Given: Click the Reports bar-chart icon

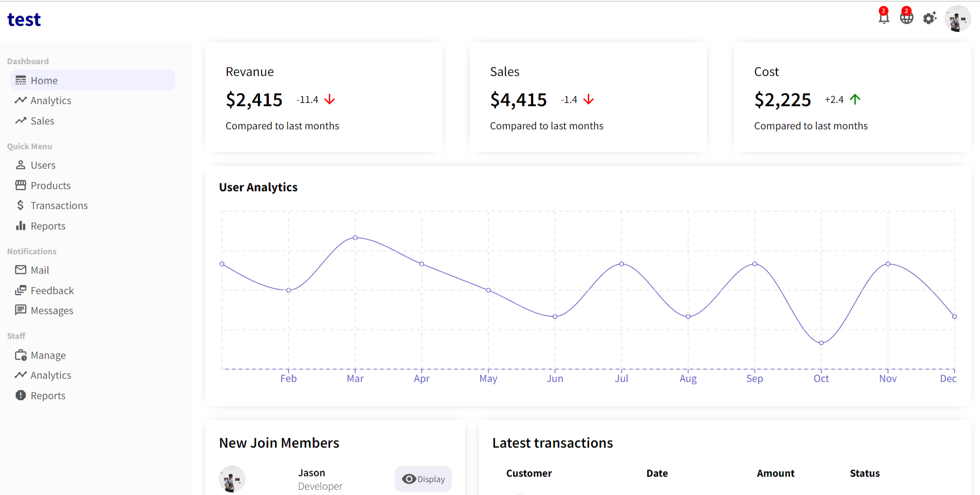Looking at the screenshot, I should 21,226.
